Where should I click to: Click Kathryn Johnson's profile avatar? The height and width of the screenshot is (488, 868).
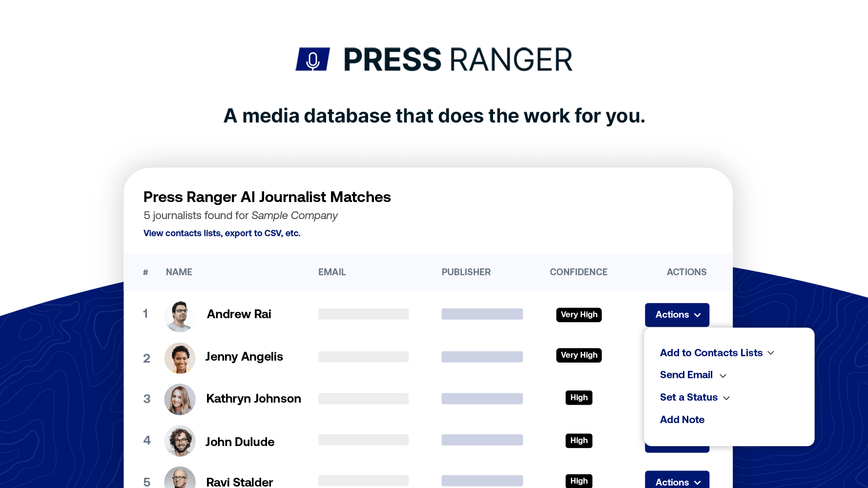(x=180, y=399)
